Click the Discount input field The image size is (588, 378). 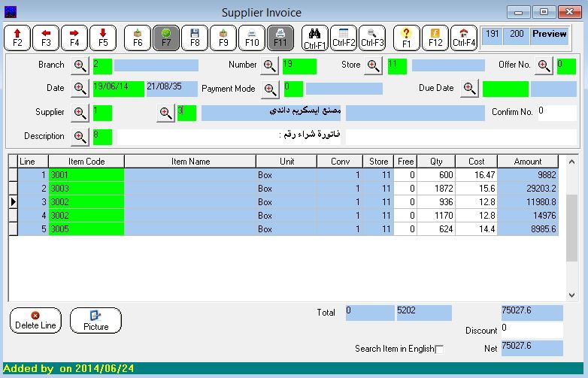pos(531,330)
